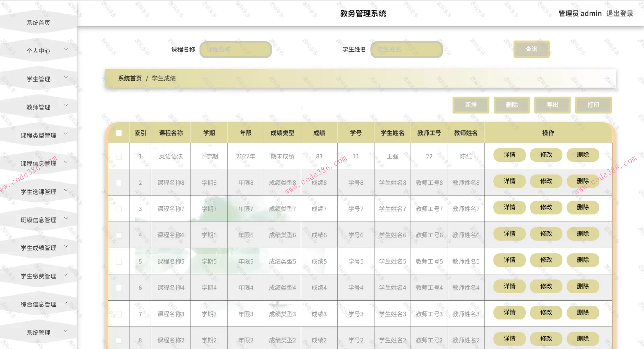Viewport: 644px width, 349px height.
Task: Click 退出登录 to log out
Action: pyautogui.click(x=620, y=13)
